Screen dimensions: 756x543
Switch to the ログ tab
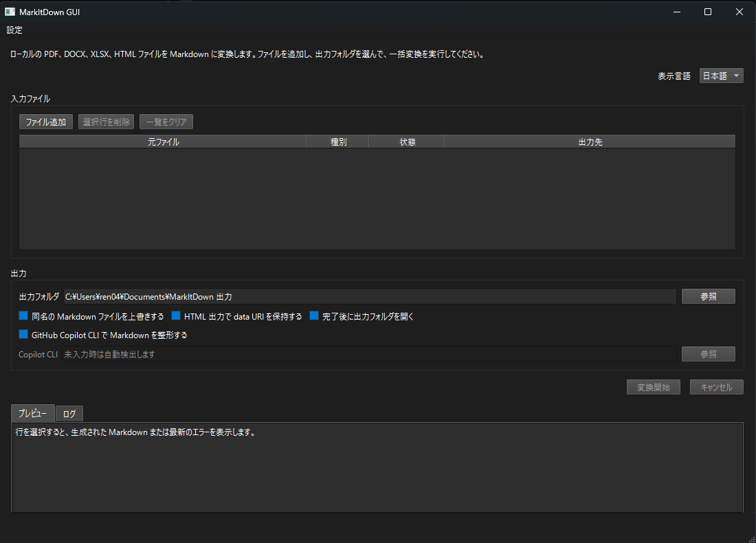(69, 413)
